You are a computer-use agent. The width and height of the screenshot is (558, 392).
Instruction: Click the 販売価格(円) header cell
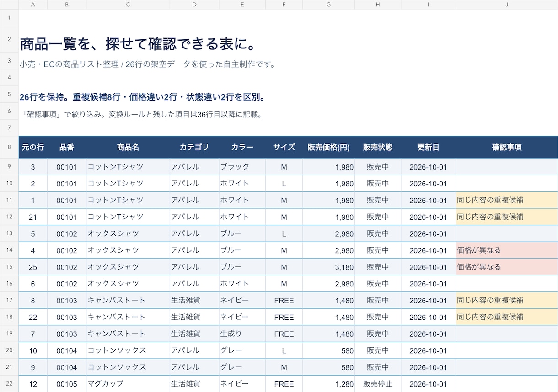[x=328, y=147]
